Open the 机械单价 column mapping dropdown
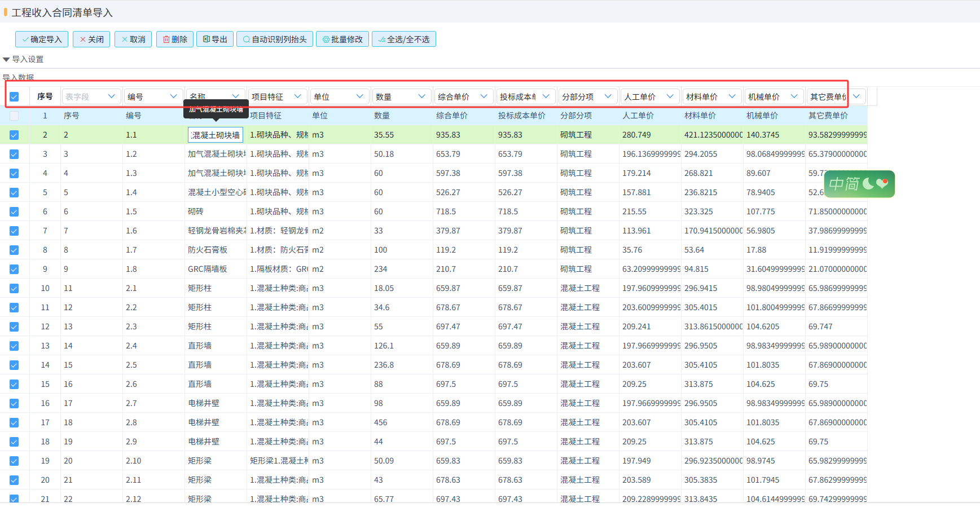 [774, 96]
